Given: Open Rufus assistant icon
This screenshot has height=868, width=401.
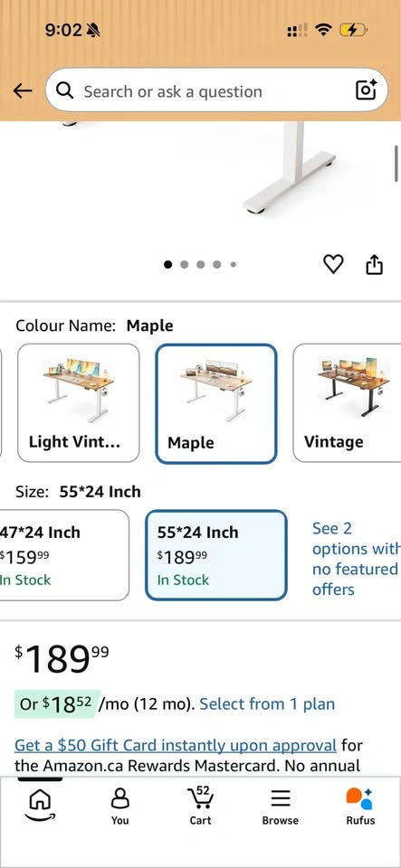Looking at the screenshot, I should click(x=360, y=806).
